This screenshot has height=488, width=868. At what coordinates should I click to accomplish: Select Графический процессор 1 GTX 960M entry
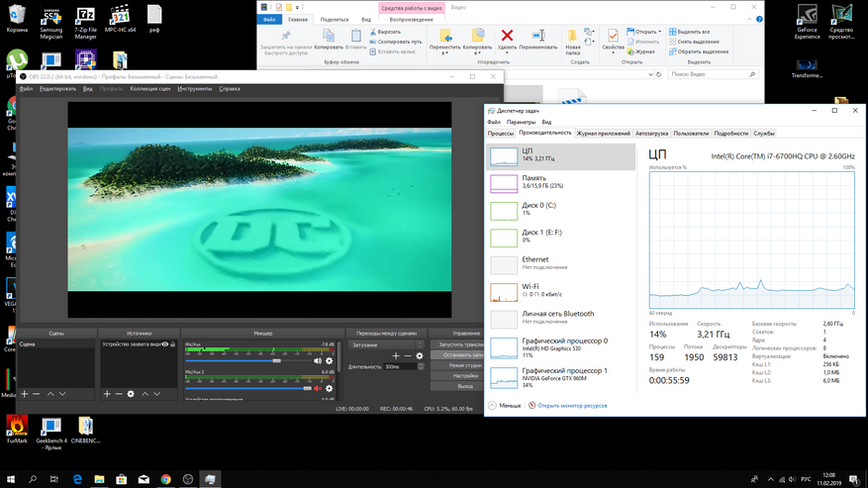(561, 378)
